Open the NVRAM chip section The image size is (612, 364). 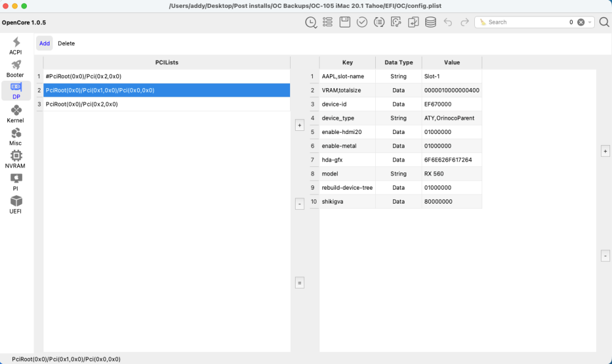coord(16,159)
